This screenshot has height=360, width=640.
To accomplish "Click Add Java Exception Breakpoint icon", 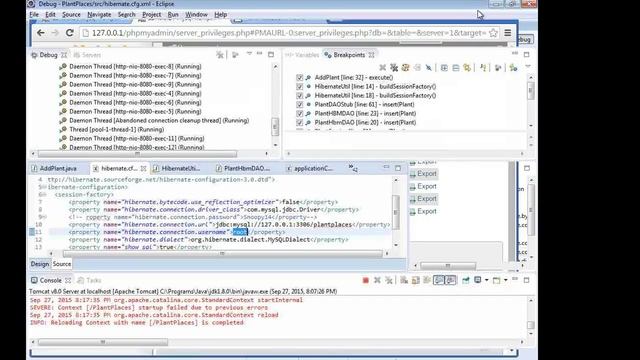I will tap(483, 68).
